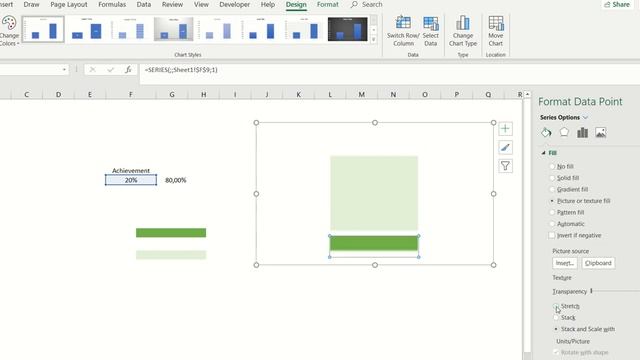Open Chart Elements plus button
640x360 pixels.
505,129
